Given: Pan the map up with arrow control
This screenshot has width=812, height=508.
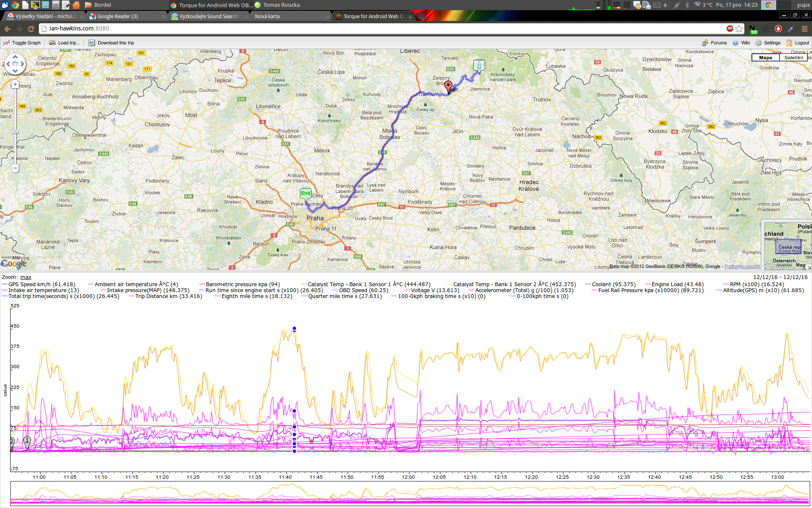Looking at the screenshot, I should pos(15,57).
